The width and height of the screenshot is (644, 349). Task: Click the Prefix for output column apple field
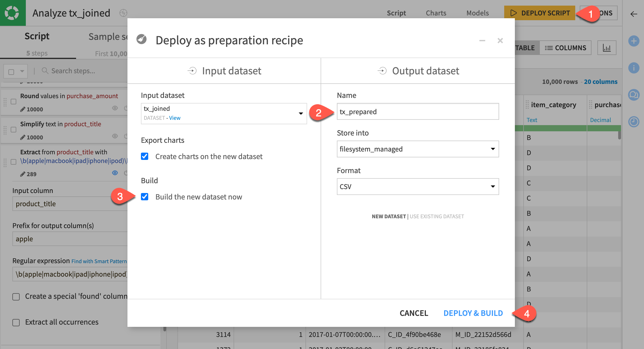(x=70, y=239)
